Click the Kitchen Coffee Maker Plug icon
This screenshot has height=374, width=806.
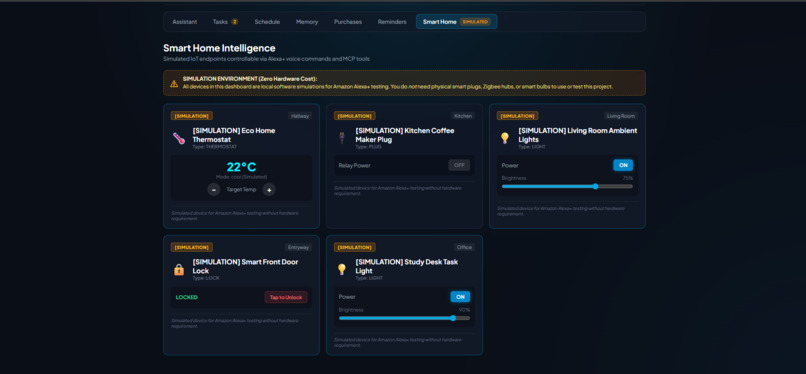point(342,138)
